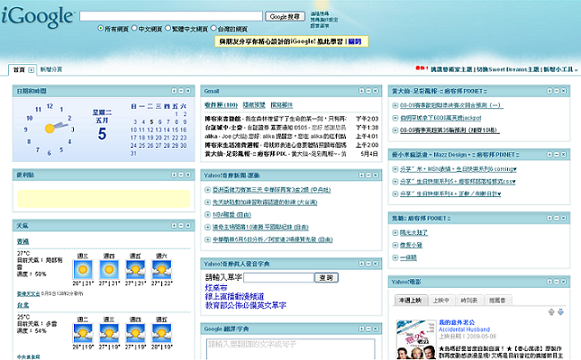
Task: Expand the Mazz Design 'coming' feed item
Action: pos(395,169)
